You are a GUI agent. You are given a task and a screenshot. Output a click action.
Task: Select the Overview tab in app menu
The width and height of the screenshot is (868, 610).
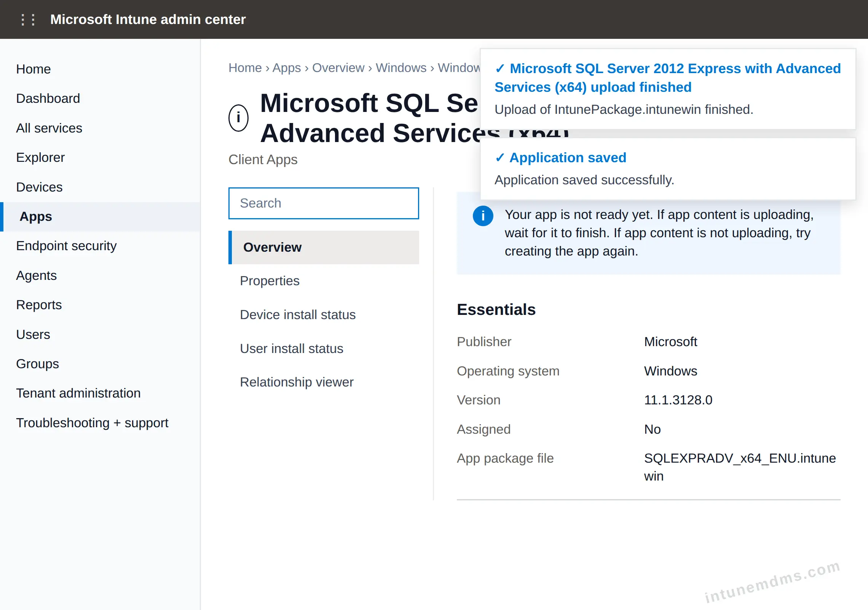point(324,248)
